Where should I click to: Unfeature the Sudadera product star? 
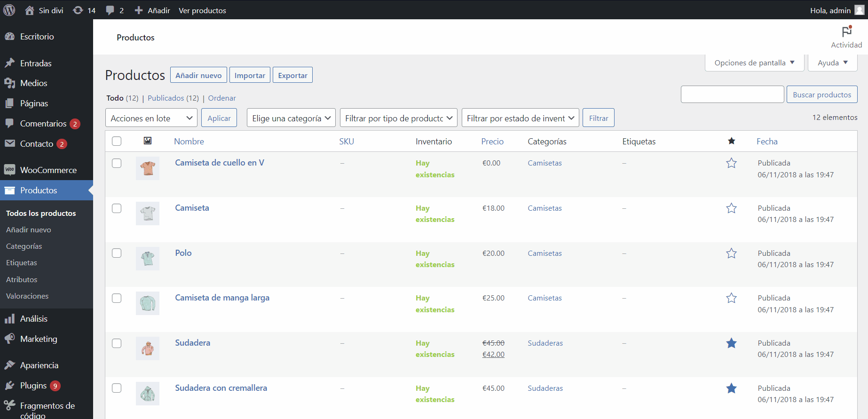point(731,343)
